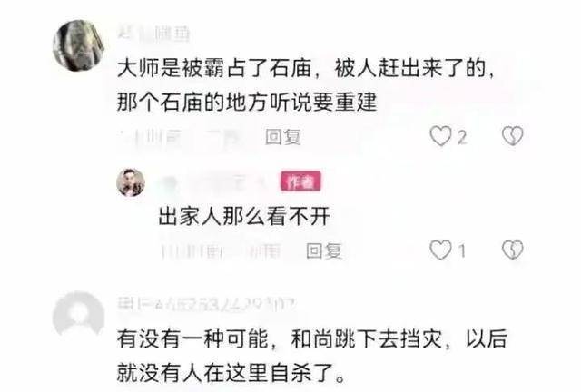Screen dimensions: 581x392
Task: Open the first commenter's blurred username
Action: 153,34
